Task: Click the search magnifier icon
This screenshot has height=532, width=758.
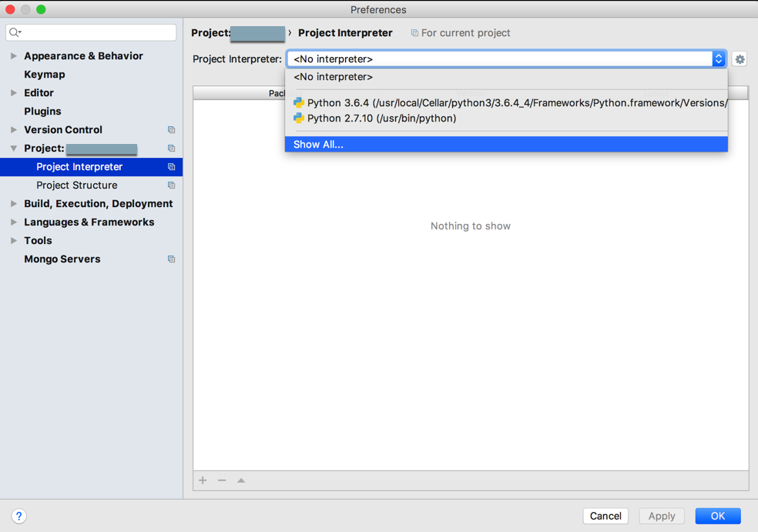Action: point(15,32)
